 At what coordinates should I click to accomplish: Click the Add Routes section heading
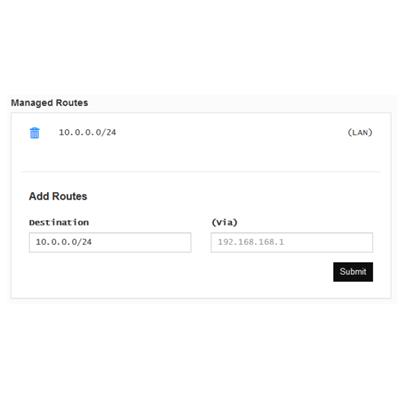tap(58, 196)
